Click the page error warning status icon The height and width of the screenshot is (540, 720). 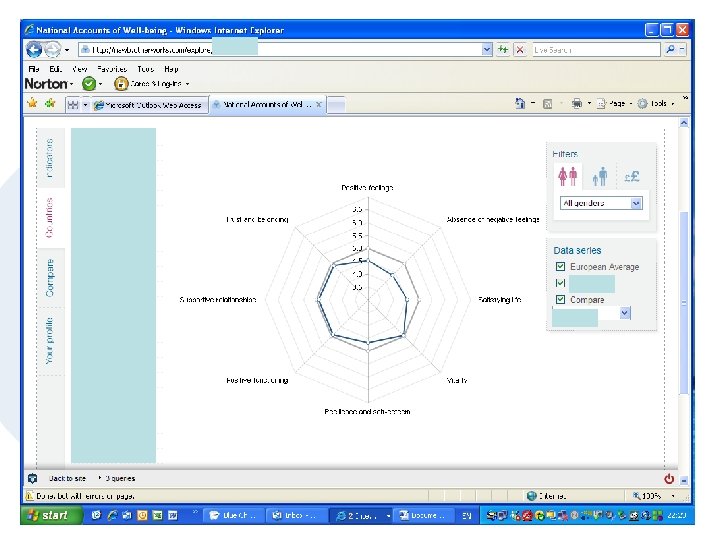click(x=29, y=496)
